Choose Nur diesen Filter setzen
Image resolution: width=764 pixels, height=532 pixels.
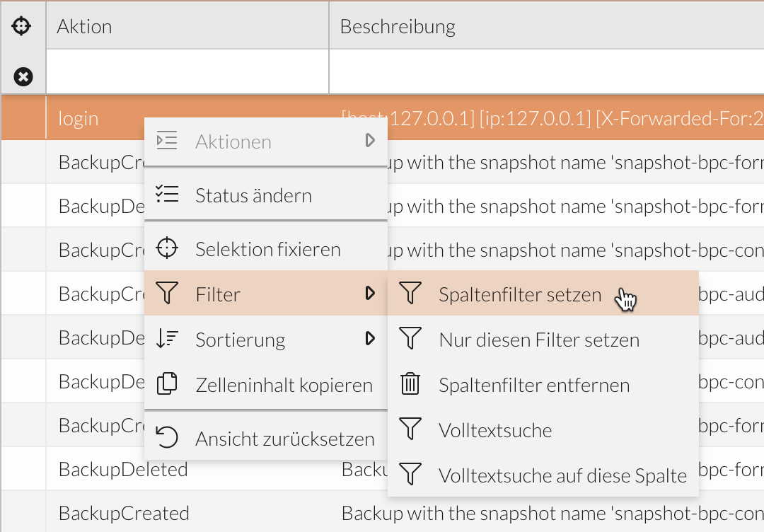pos(539,340)
